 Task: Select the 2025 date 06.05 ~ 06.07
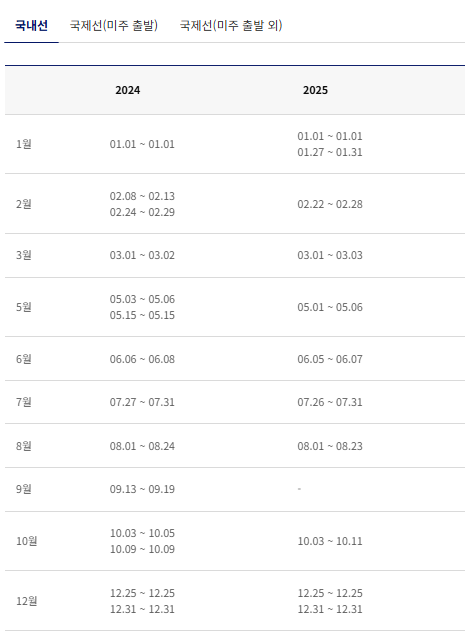pyautogui.click(x=330, y=359)
